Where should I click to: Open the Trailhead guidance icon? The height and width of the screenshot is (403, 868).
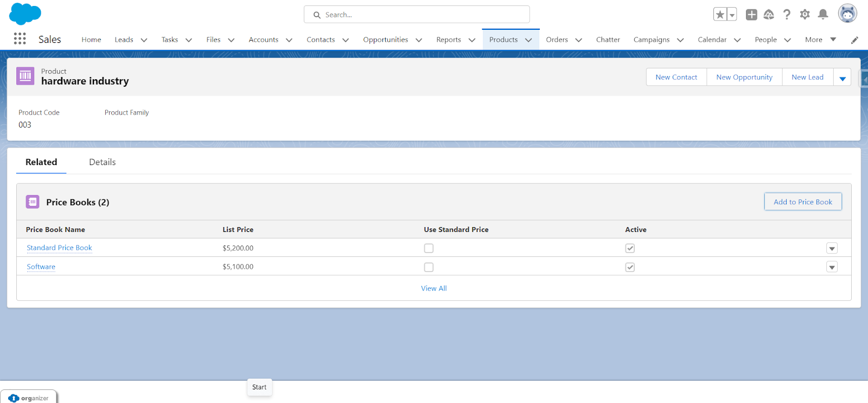click(x=769, y=15)
